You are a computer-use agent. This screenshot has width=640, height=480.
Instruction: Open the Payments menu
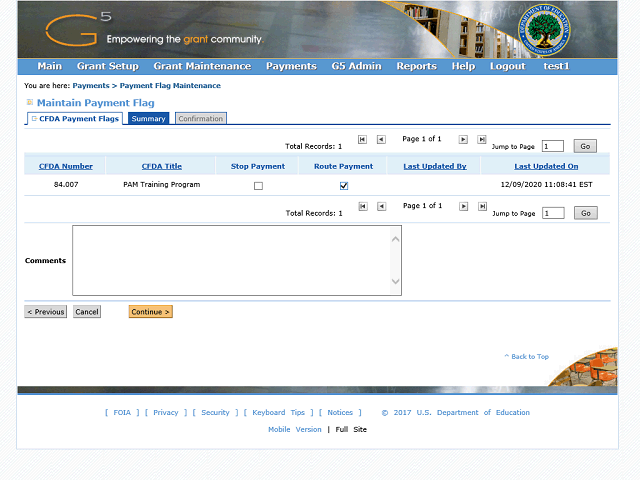291,66
